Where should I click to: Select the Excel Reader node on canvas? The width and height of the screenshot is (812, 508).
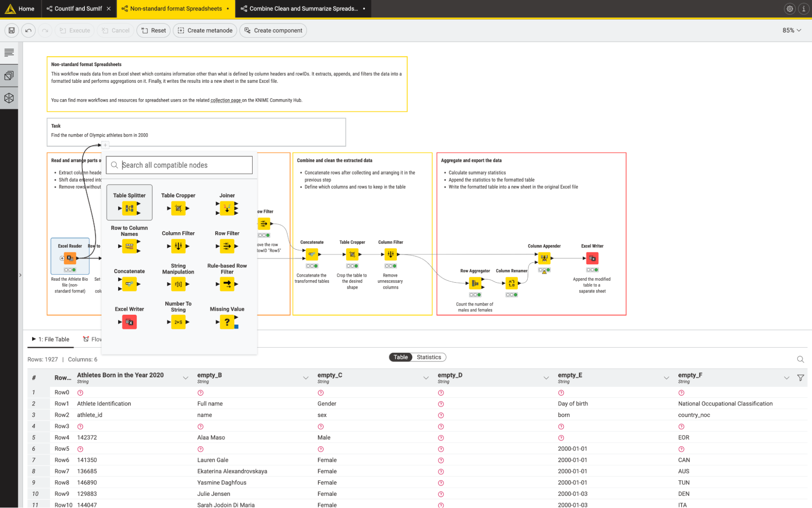(70, 258)
